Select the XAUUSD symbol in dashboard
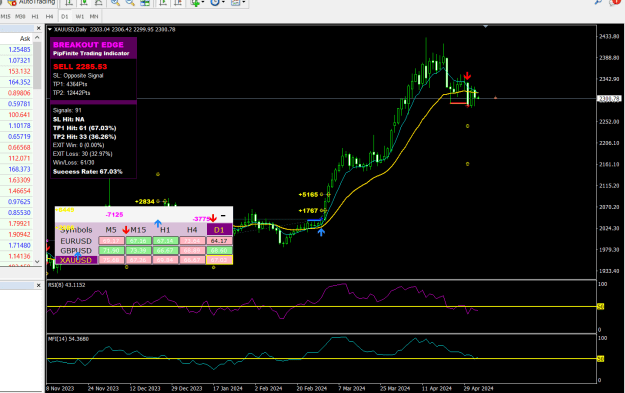 click(x=76, y=260)
